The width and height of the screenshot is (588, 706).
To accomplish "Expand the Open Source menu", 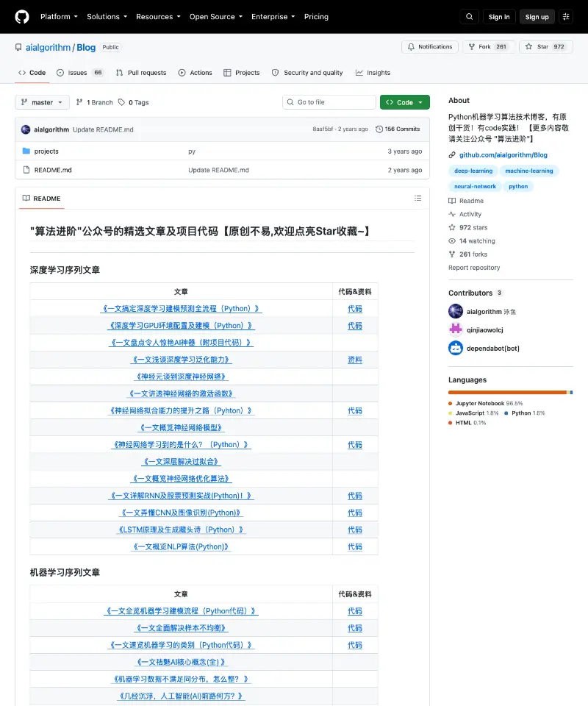I will tap(216, 17).
